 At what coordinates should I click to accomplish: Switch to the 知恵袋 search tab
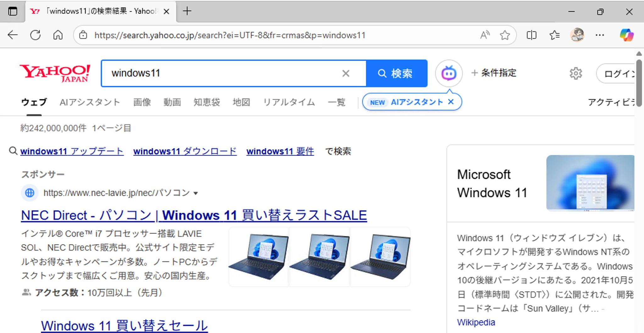pyautogui.click(x=207, y=102)
